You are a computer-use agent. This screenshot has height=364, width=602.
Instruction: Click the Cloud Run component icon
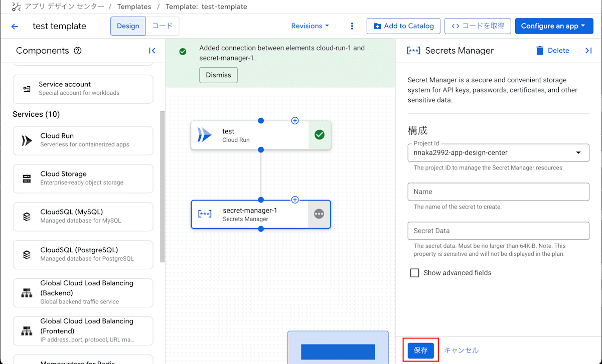coord(27,140)
